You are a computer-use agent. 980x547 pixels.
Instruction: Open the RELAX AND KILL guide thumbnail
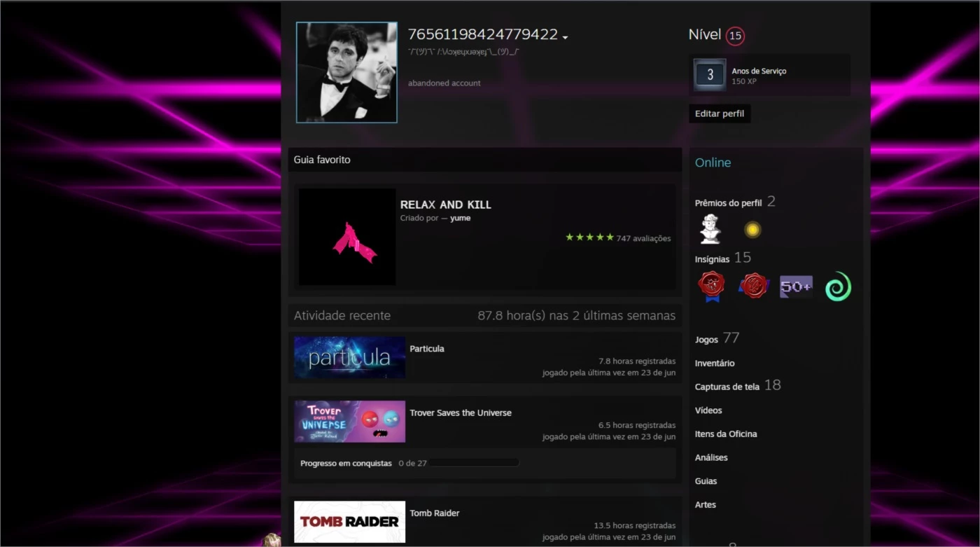coord(347,237)
